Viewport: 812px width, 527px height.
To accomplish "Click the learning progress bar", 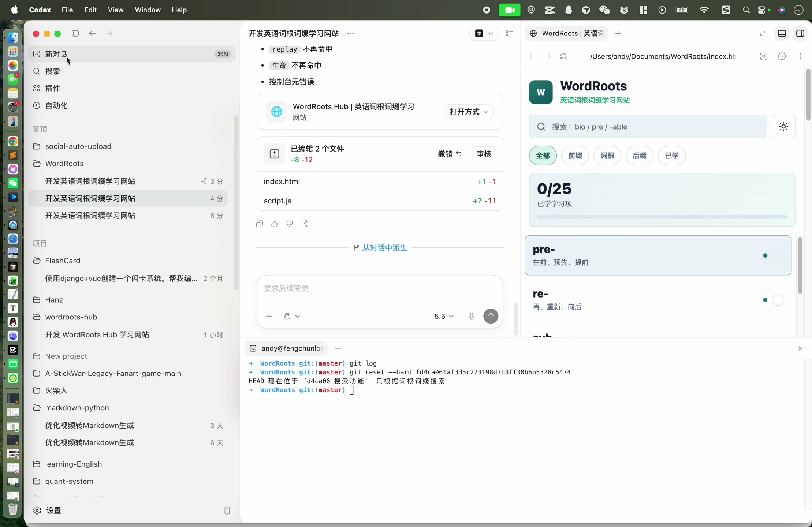I will tap(662, 217).
